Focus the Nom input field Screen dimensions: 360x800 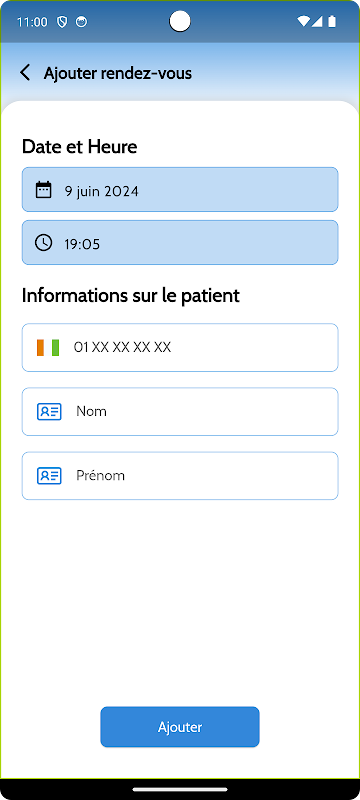click(180, 412)
